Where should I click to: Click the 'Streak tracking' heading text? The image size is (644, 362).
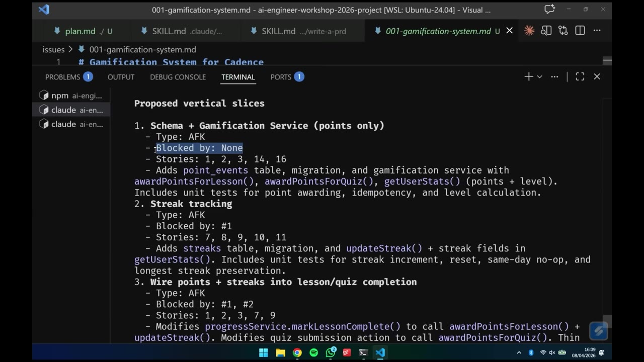point(191,204)
